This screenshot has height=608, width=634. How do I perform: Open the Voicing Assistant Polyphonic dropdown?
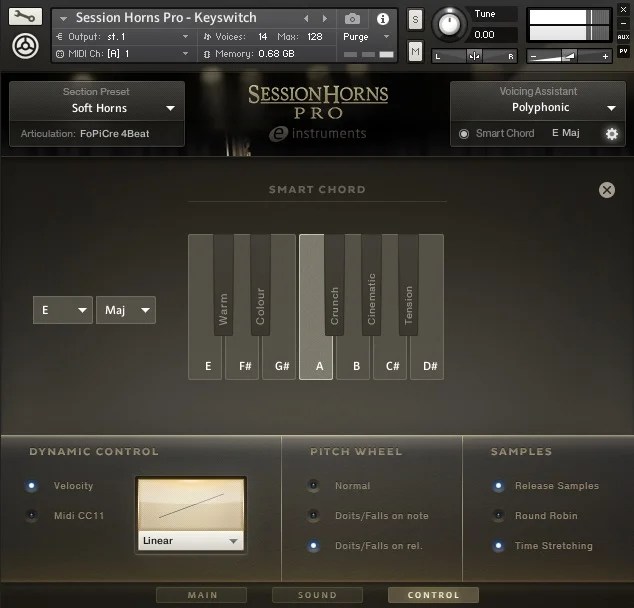[x=538, y=108]
